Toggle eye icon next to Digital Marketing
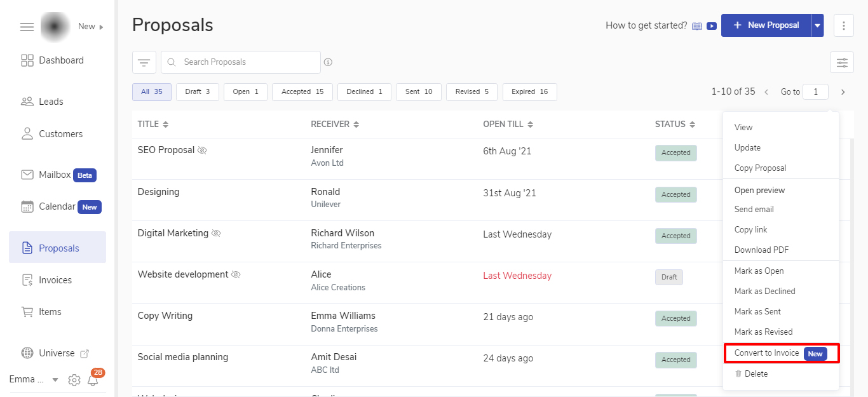 (216, 234)
